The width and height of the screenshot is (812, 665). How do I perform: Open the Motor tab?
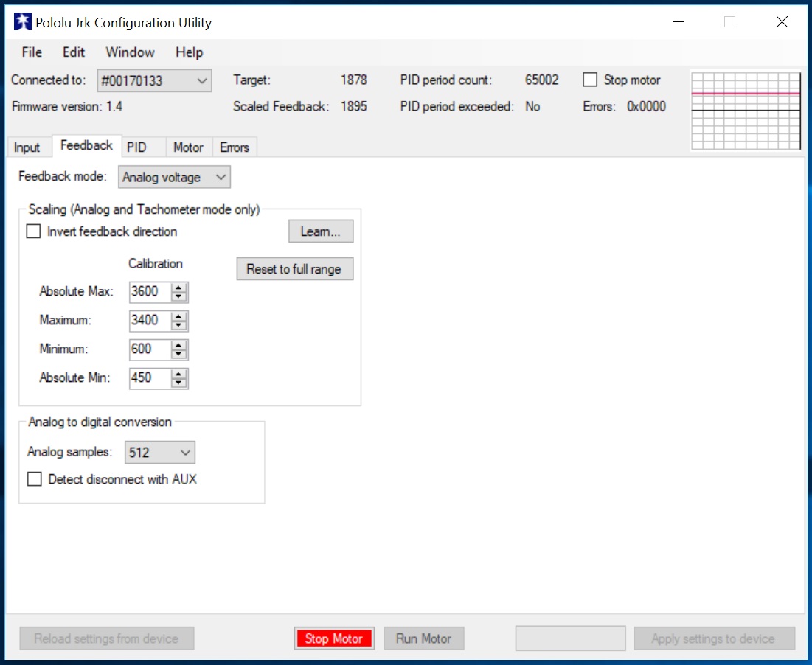(x=188, y=147)
